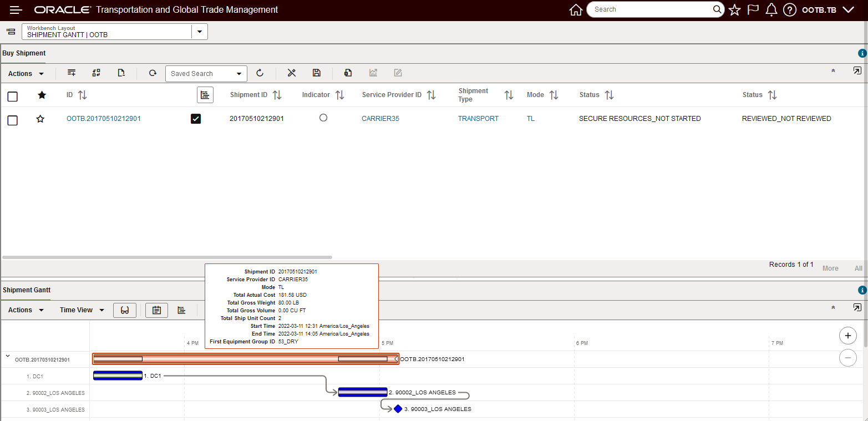Tick the row checkbox for OOTB.20170510212901
The image size is (868, 421).
click(x=12, y=120)
